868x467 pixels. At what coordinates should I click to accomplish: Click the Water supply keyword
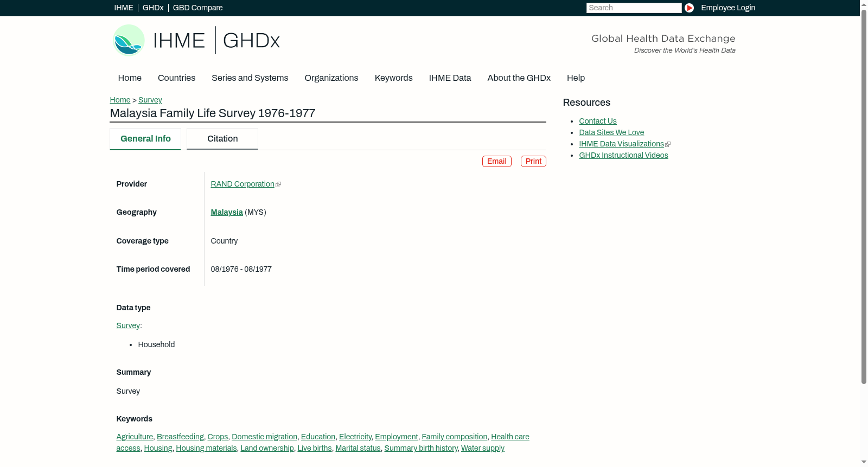(x=483, y=449)
